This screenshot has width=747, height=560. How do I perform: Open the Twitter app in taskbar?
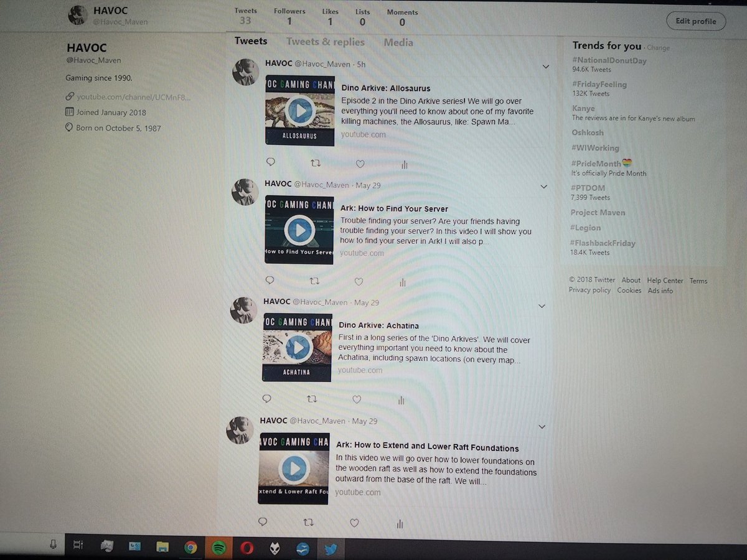click(x=331, y=549)
